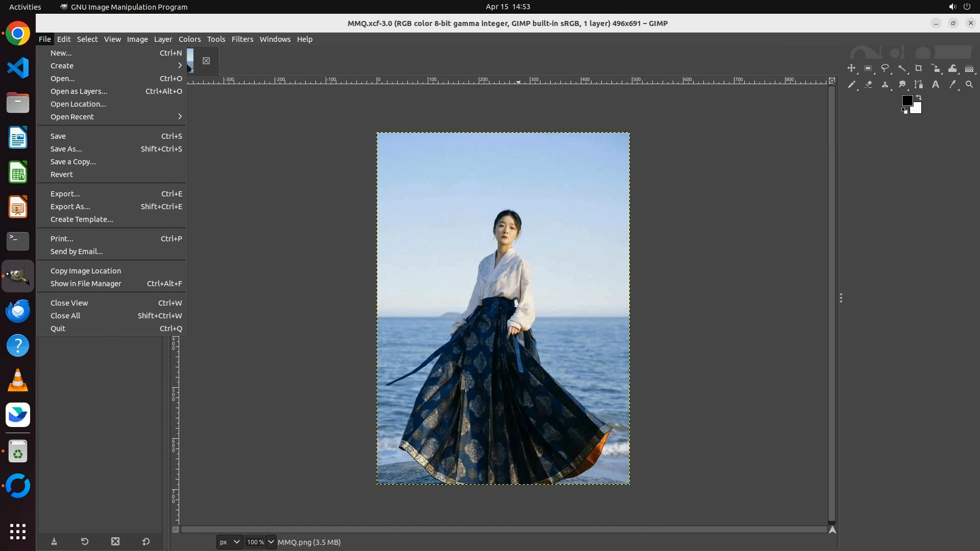Select the Move tool in toolbox
This screenshot has width=980, height=551.
click(x=851, y=68)
